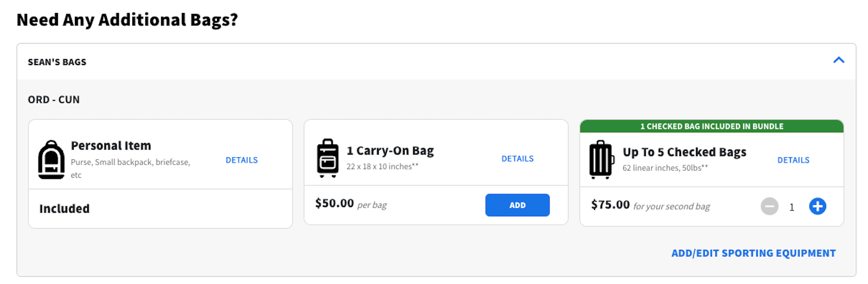Click the backpack icon for Personal Item
The width and height of the screenshot is (868, 284).
click(x=51, y=160)
